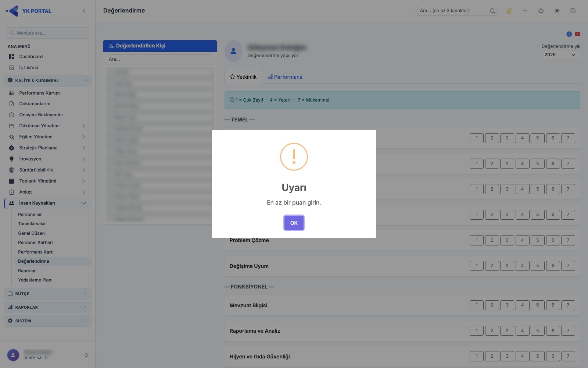This screenshot has width=588, height=368.
Task: Click the Performans Kartım card icon
Action: click(x=11, y=93)
